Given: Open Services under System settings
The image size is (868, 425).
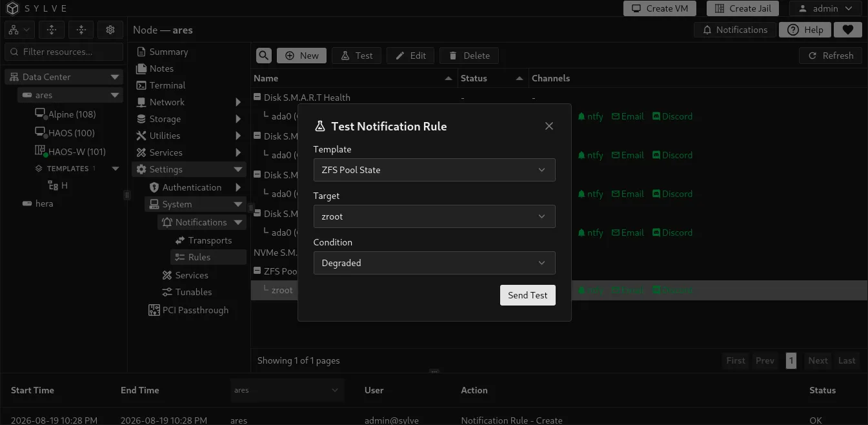Looking at the screenshot, I should [x=185, y=275].
